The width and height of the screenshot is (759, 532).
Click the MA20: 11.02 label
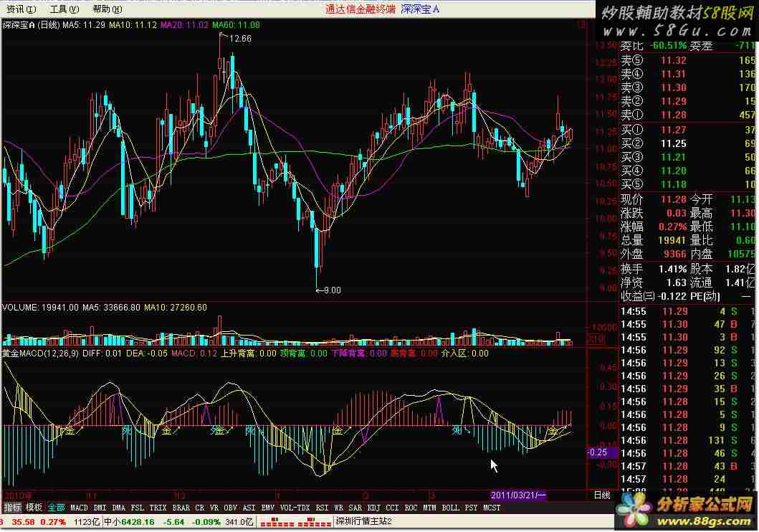184,24
